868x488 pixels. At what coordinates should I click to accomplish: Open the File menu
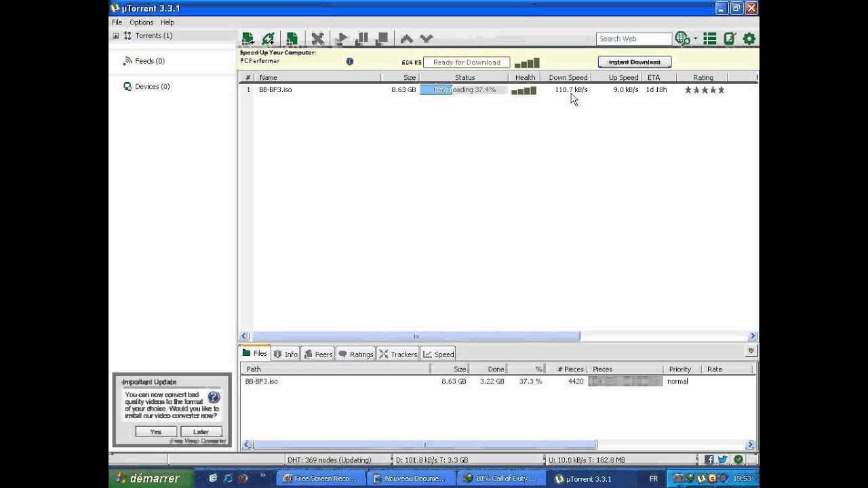[x=117, y=22]
